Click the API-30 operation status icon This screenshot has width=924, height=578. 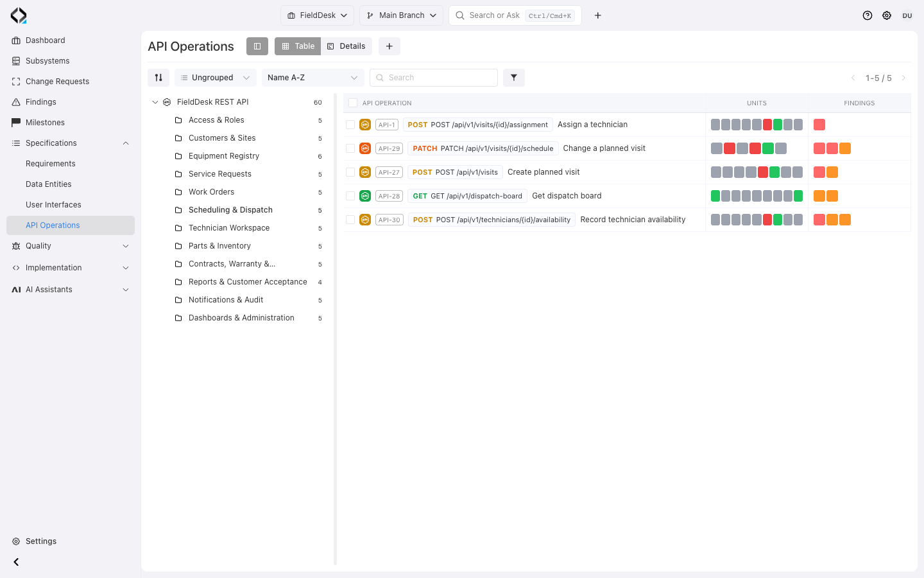(365, 220)
